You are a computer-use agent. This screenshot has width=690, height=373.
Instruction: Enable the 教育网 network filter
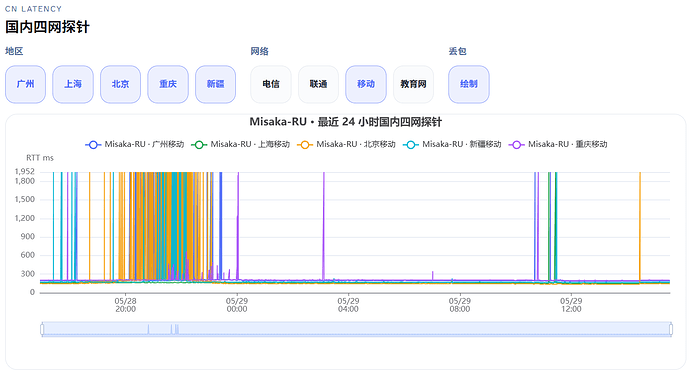(414, 84)
